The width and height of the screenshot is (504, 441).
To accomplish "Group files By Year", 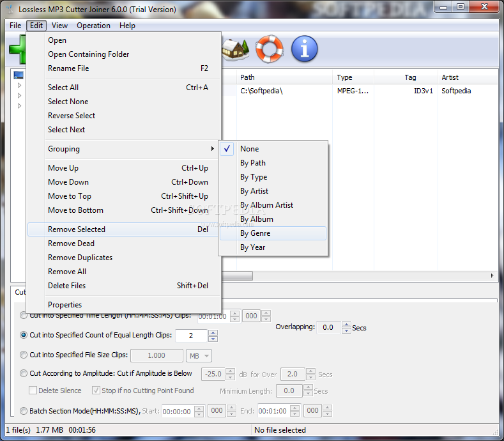I will (x=273, y=247).
